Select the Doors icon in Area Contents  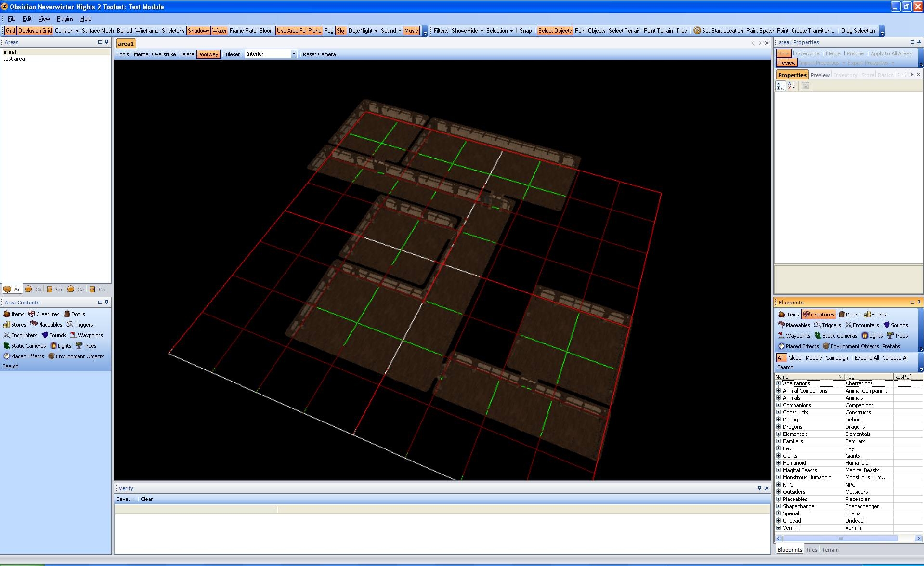pos(67,314)
